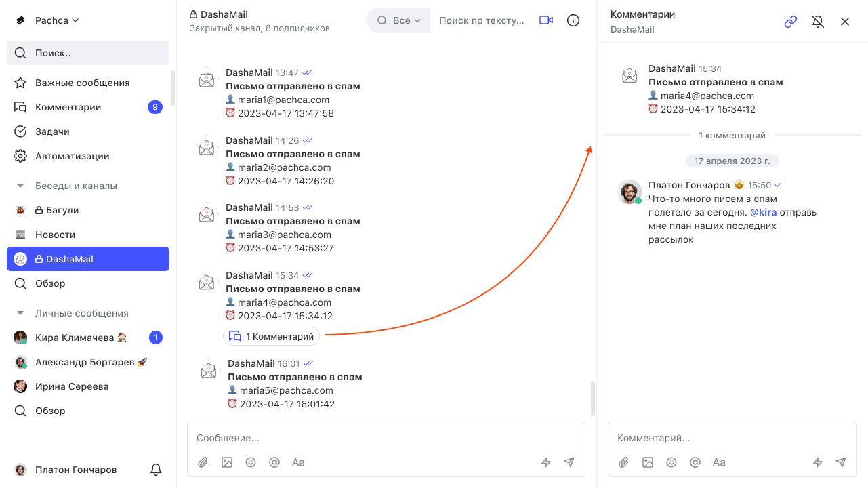Open the 1 Комментарий thread button
Image resolution: width=868 pixels, height=488 pixels.
pos(272,336)
